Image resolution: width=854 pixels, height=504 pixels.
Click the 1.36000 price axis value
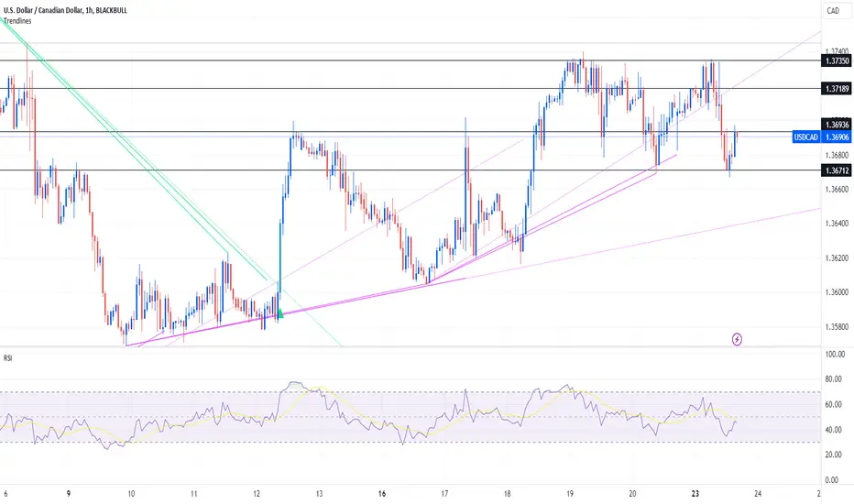tap(837, 292)
